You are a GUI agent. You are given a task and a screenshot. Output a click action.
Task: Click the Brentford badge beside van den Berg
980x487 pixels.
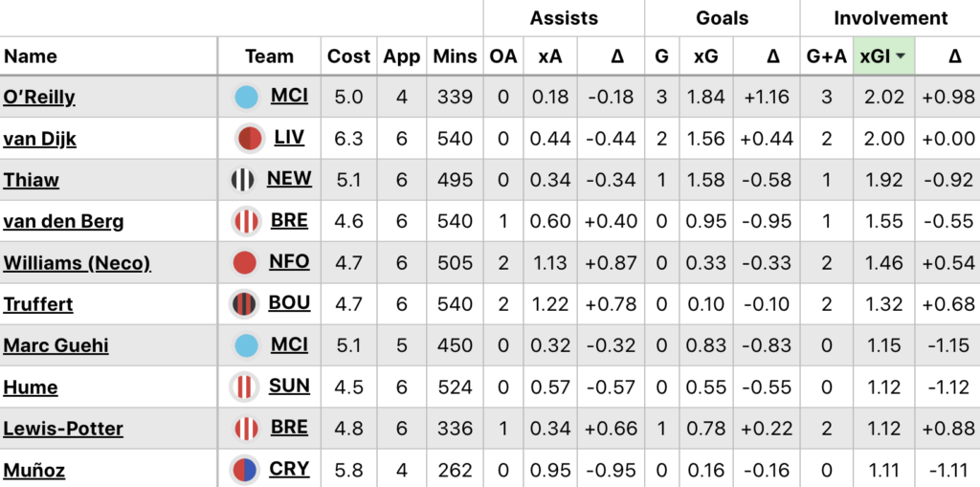(x=247, y=221)
